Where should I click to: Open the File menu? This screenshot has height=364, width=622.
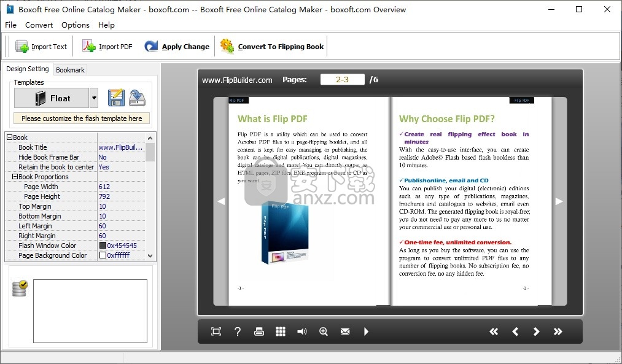[x=10, y=25]
